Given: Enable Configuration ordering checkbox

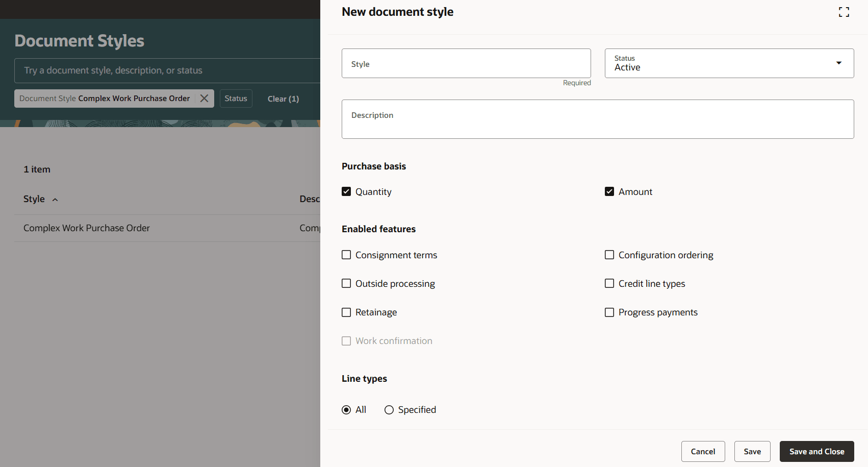Looking at the screenshot, I should pyautogui.click(x=609, y=255).
